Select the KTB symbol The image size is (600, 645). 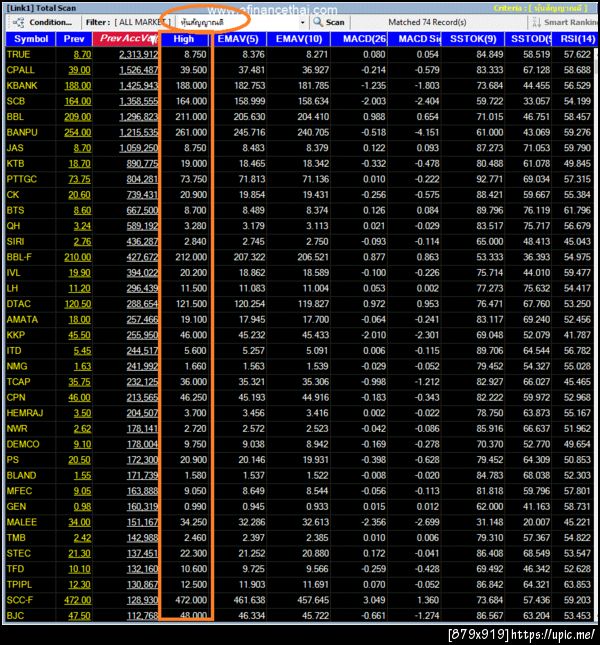coord(15,164)
